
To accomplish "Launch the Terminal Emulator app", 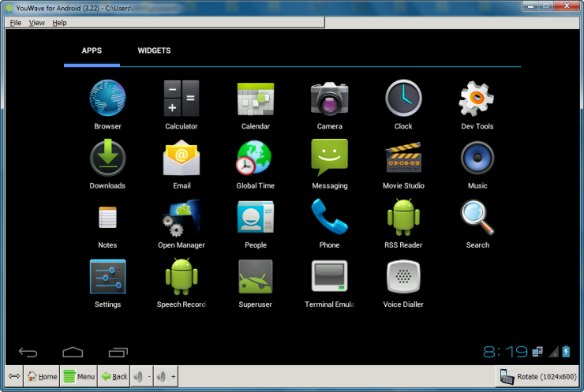I will (330, 276).
